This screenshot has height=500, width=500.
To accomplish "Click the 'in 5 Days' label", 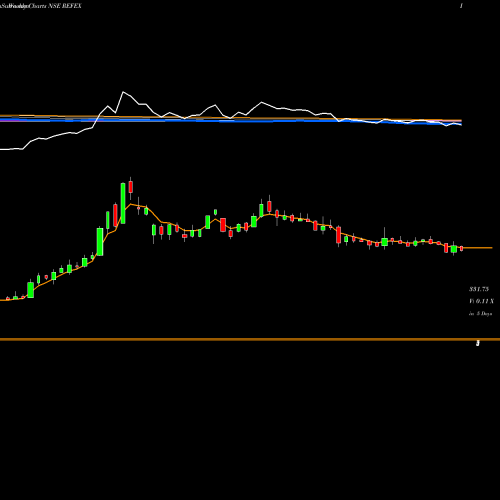I will pyautogui.click(x=480, y=314).
